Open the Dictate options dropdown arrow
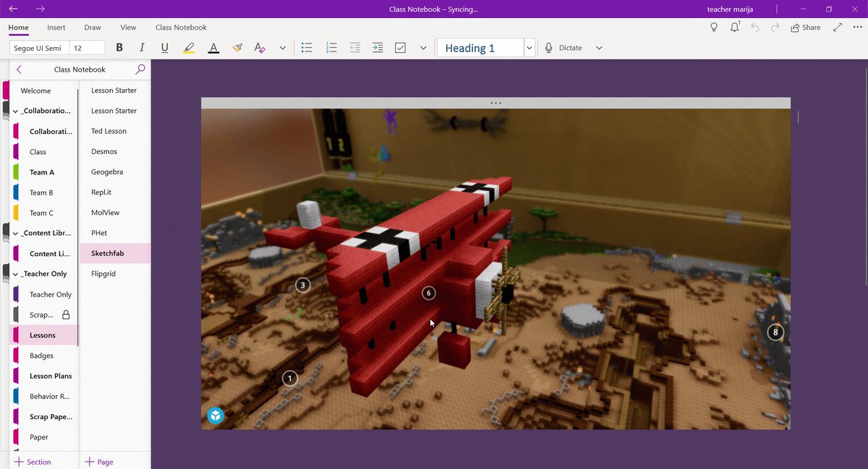This screenshot has width=868, height=469. [x=599, y=48]
